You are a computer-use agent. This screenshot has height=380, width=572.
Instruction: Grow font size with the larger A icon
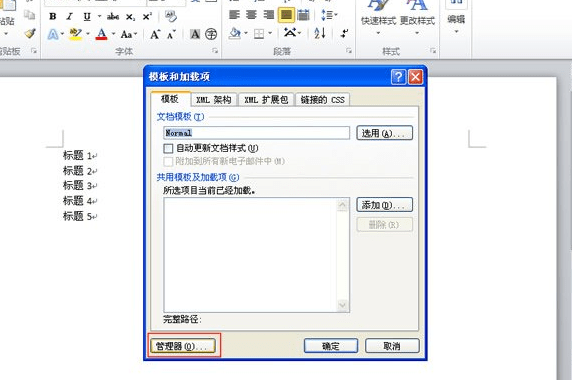(155, 35)
